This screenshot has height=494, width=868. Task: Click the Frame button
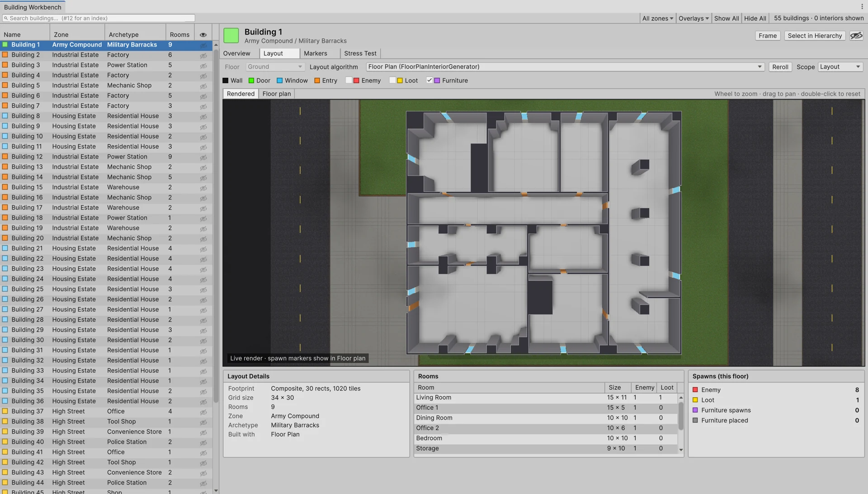click(x=767, y=36)
